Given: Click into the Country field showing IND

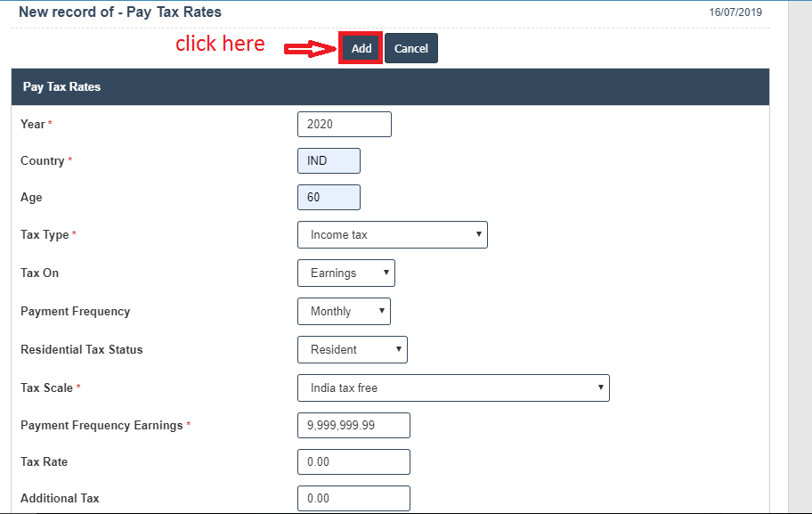Looking at the screenshot, I should point(329,161).
